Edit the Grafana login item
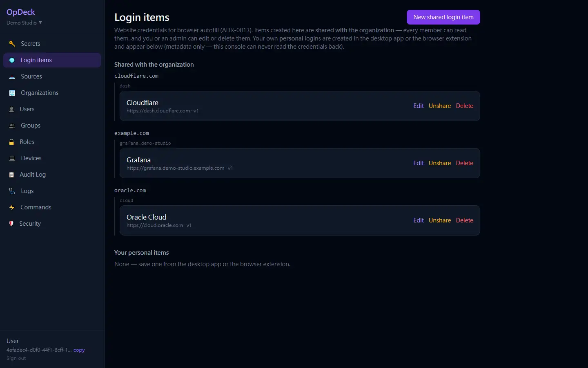Image resolution: width=588 pixels, height=368 pixels. (x=419, y=163)
